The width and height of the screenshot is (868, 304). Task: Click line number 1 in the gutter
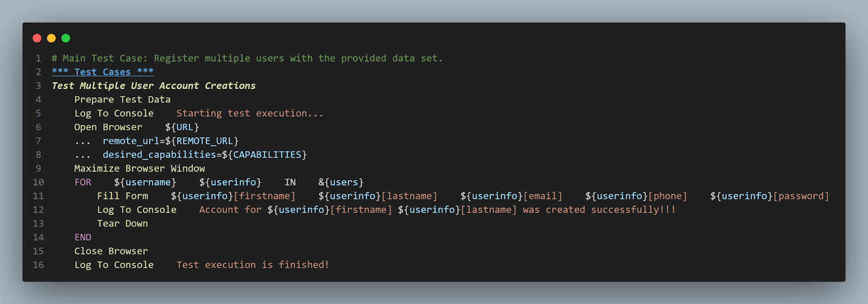point(39,59)
